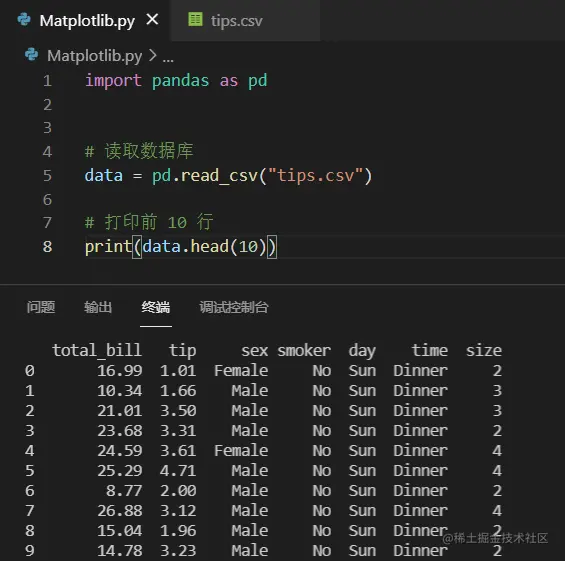Screen dimensions: 565x561
Task: Select the 终端 terminal panel tab
Action: [156, 307]
